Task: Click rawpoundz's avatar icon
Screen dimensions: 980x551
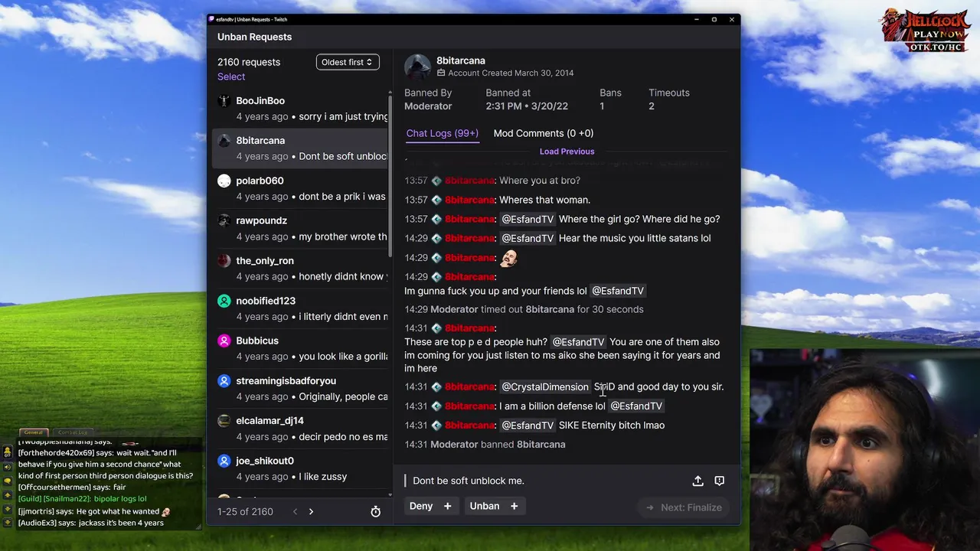Action: tap(224, 220)
